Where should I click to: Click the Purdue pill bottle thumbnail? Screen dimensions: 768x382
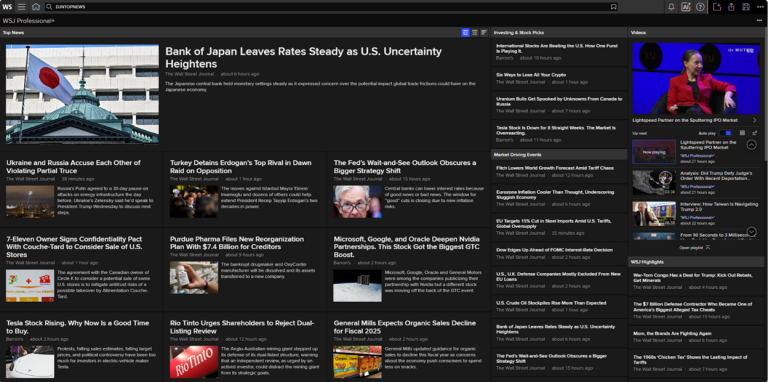click(x=194, y=278)
